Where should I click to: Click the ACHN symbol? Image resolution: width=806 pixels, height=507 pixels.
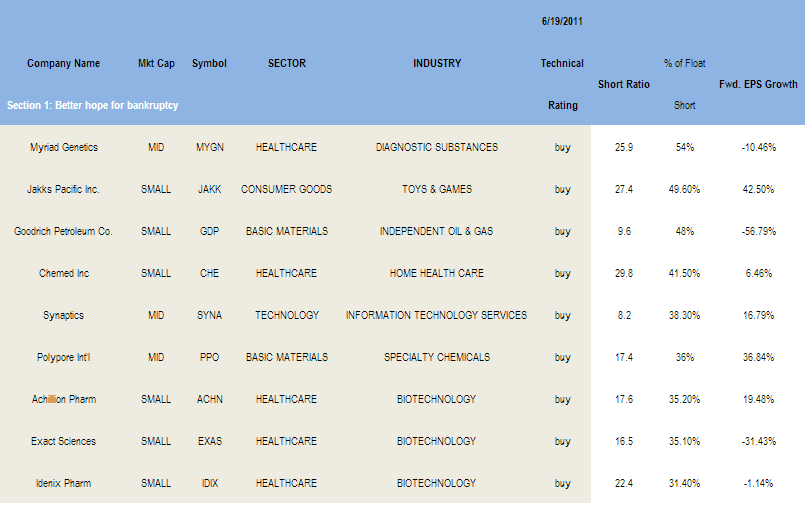pos(210,399)
